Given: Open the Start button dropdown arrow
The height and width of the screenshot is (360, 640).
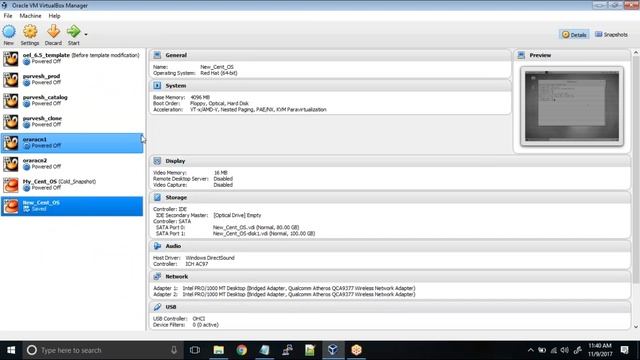Looking at the screenshot, I should pos(86,34).
